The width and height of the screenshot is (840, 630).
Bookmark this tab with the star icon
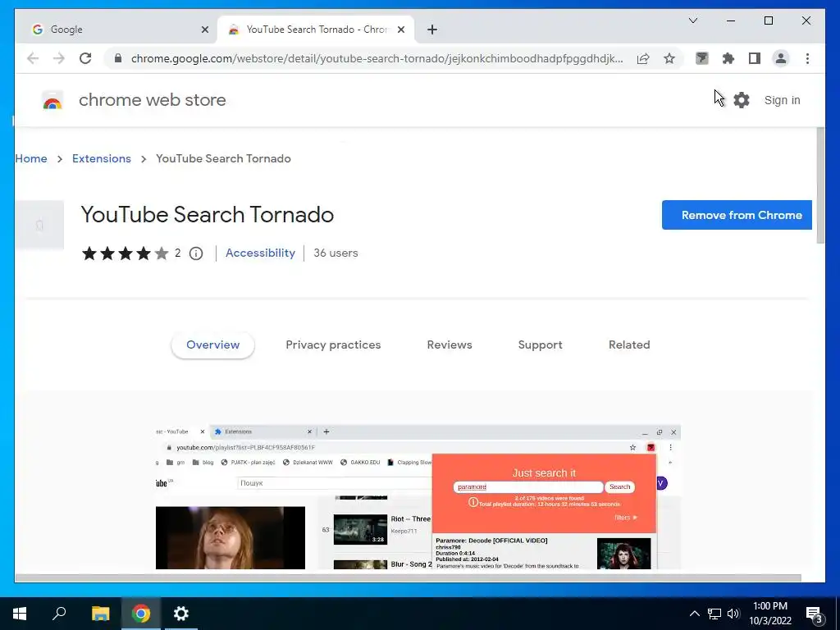pos(669,58)
